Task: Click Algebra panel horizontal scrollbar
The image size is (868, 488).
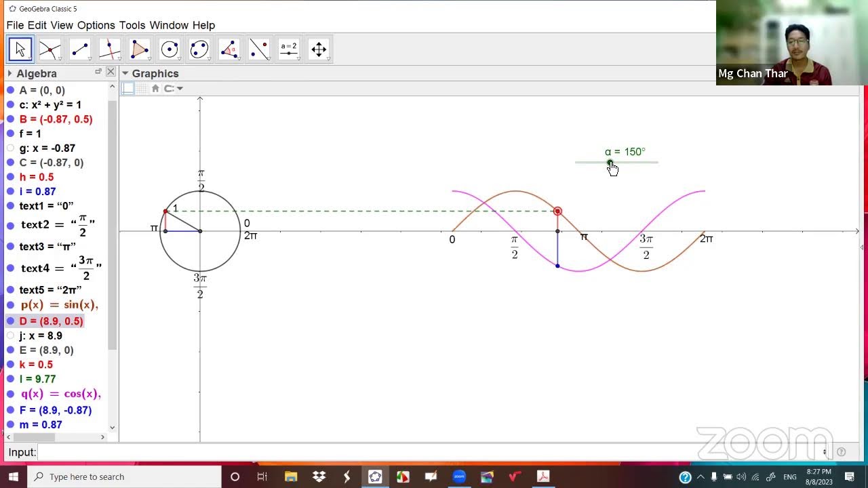Action: coord(34,437)
